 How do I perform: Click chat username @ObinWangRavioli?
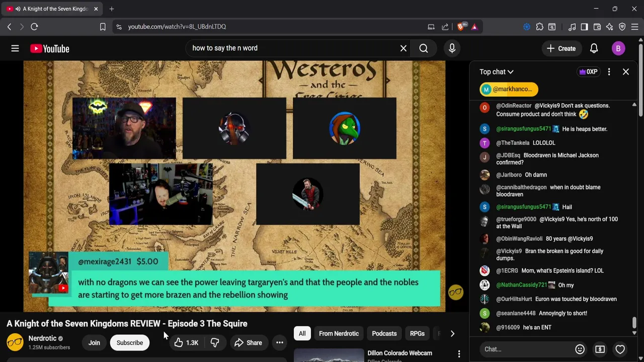pyautogui.click(x=519, y=239)
